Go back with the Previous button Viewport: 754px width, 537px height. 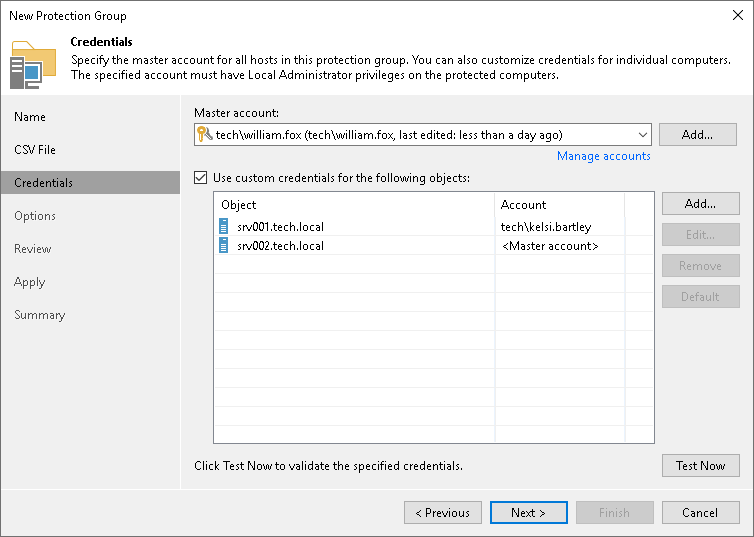442,512
